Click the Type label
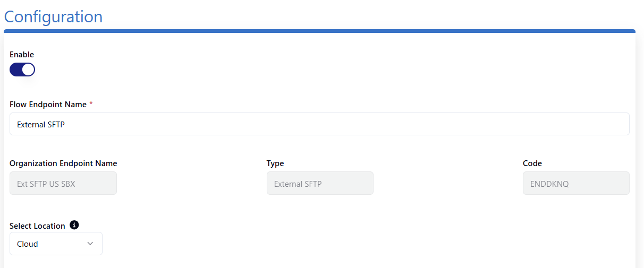Viewport: 644px width, 268px height. coord(275,163)
